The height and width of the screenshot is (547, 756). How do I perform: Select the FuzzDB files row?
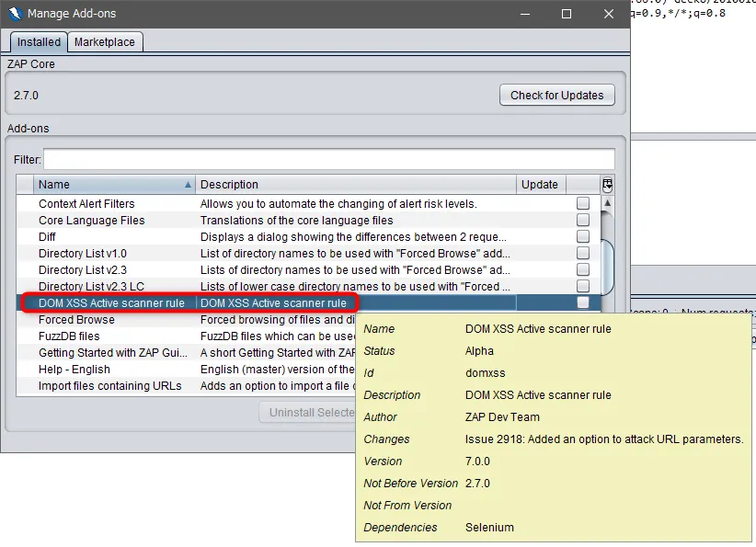click(x=71, y=336)
